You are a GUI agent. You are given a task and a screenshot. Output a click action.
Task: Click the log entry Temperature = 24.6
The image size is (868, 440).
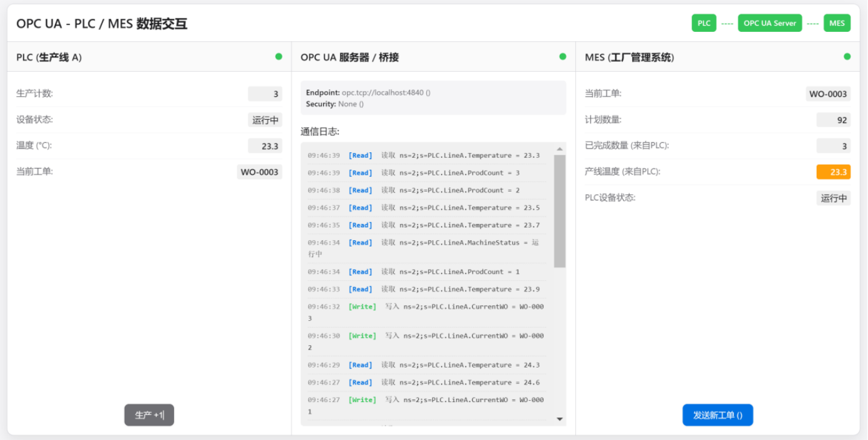pos(427,383)
